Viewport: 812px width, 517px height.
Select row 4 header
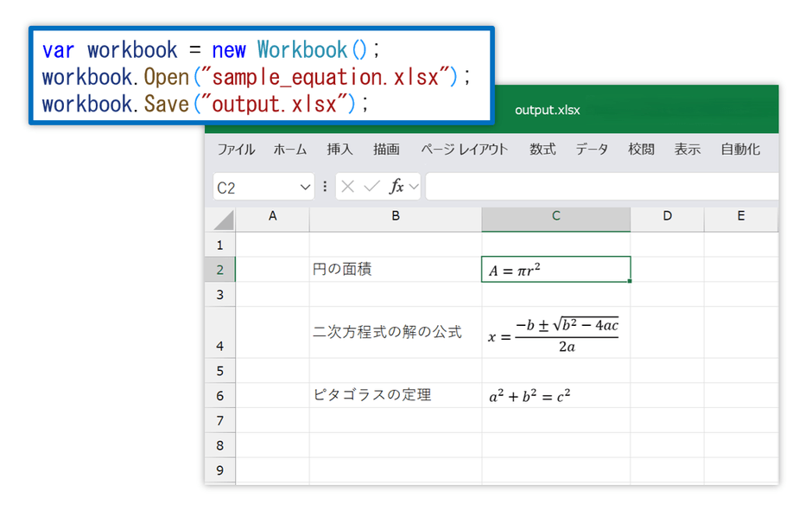coord(220,332)
